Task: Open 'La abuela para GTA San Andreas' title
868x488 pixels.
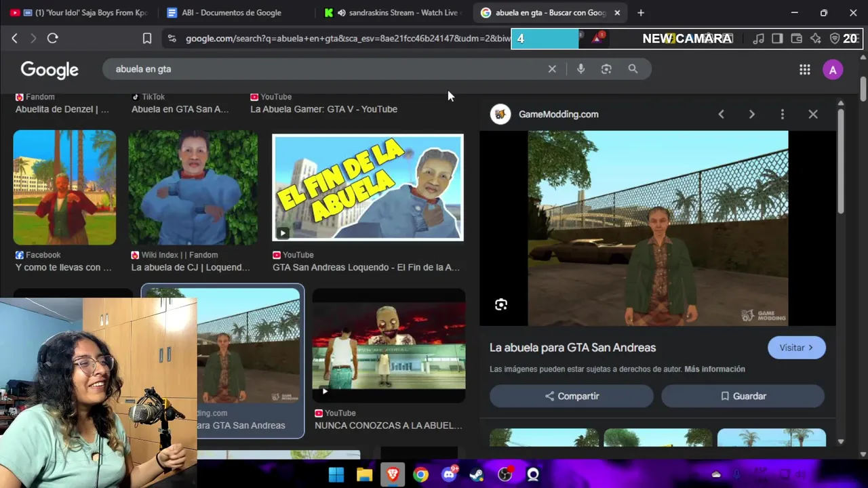Action: pos(572,348)
